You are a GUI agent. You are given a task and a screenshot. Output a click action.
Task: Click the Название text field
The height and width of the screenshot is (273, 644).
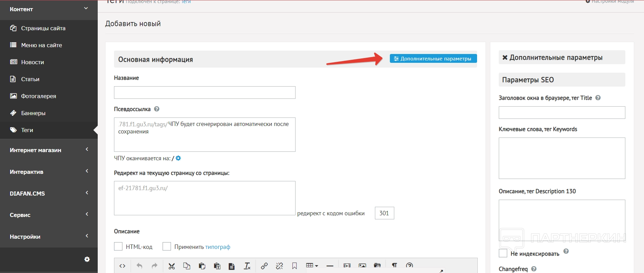point(205,92)
